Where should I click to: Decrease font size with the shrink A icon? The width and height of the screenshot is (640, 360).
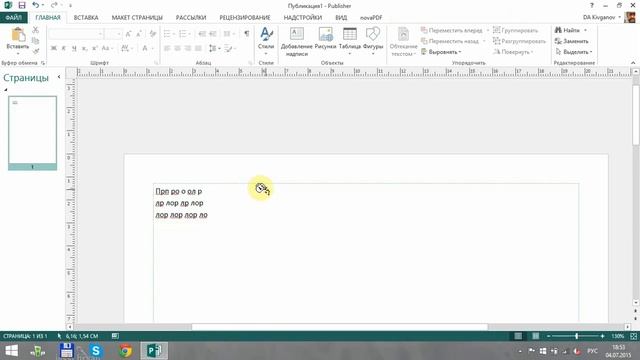[138, 34]
